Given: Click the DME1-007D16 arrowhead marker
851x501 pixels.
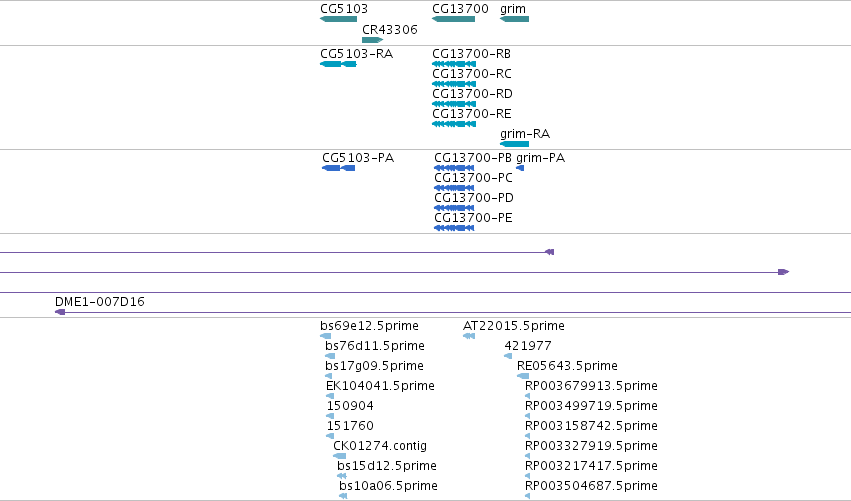Looking at the screenshot, I should [x=60, y=312].
